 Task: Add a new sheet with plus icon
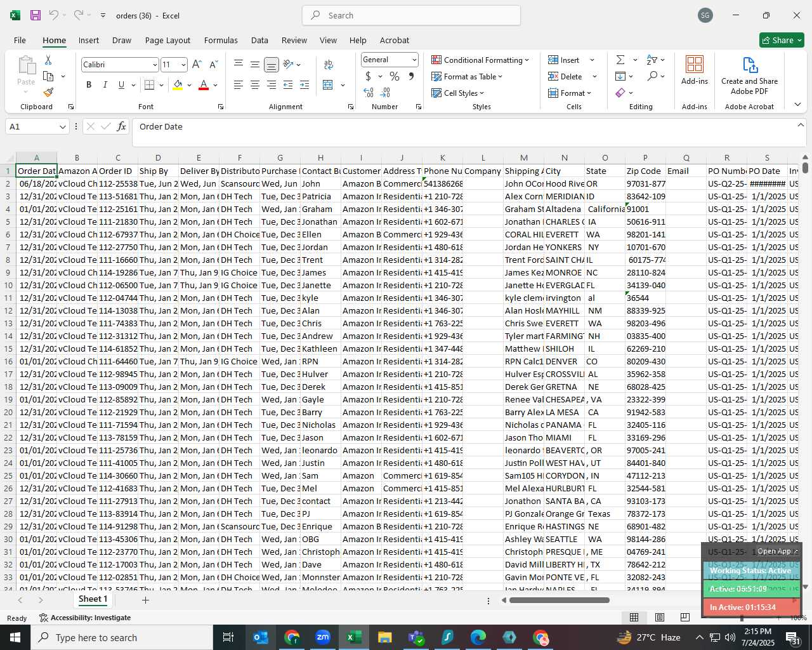tap(145, 600)
